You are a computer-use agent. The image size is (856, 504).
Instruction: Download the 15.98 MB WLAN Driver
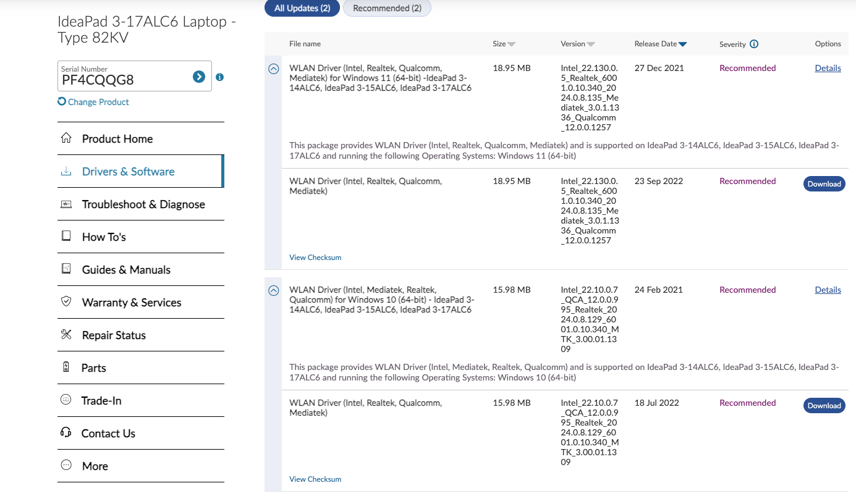824,405
